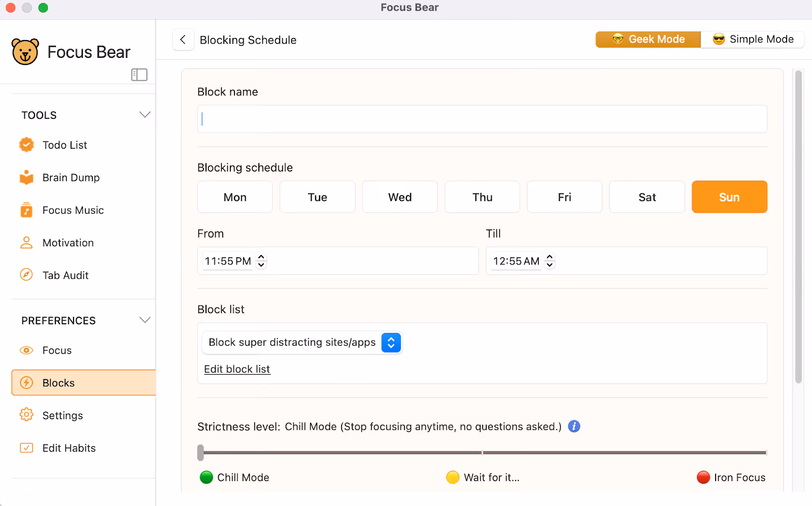The width and height of the screenshot is (812, 506).
Task: Click the strictness slider handle
Action: 200,452
